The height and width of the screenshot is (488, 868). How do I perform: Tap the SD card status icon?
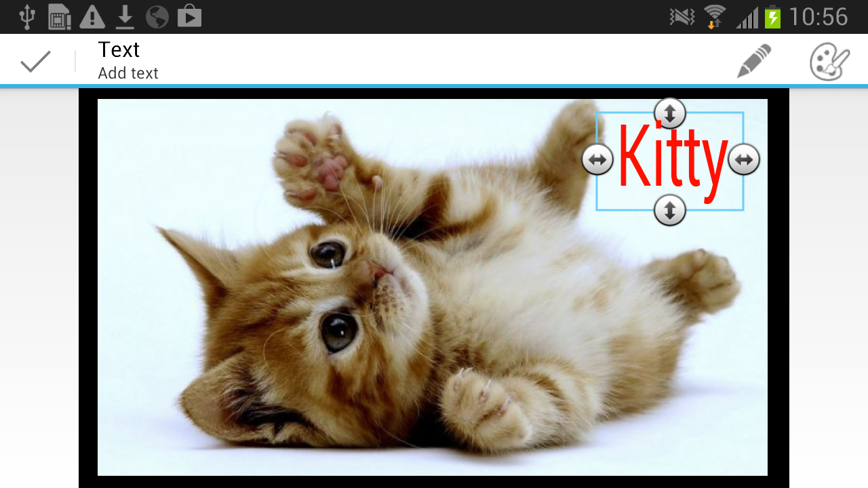tap(60, 17)
